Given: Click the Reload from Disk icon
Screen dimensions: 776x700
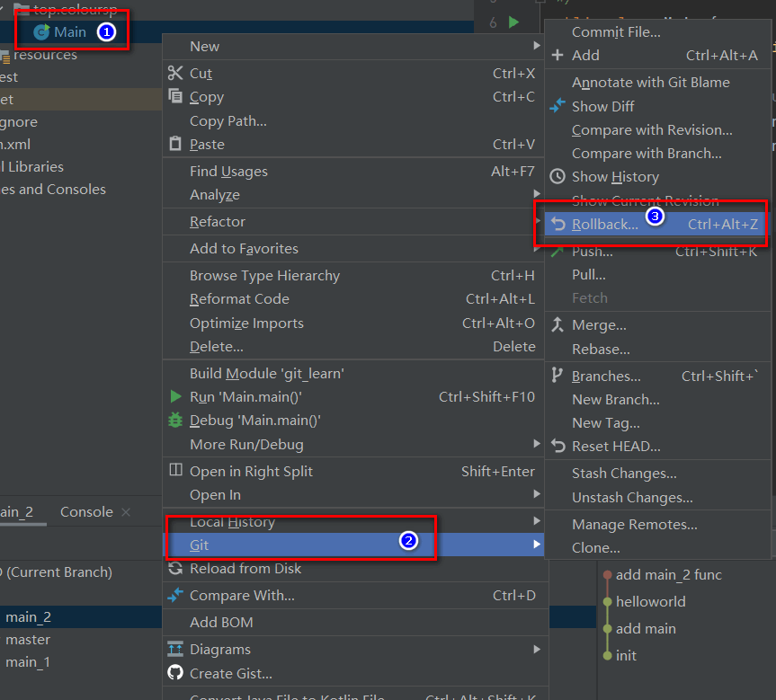Looking at the screenshot, I should tap(175, 569).
